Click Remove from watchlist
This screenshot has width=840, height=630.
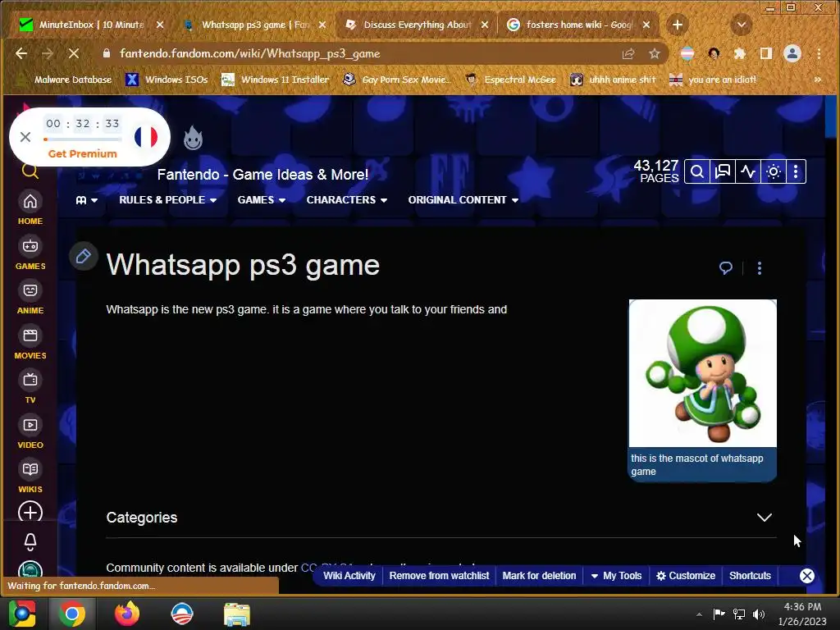click(x=440, y=576)
